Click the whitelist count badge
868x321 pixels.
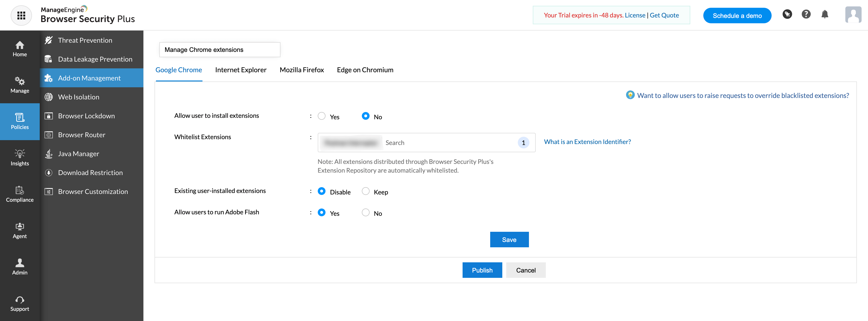[523, 143]
